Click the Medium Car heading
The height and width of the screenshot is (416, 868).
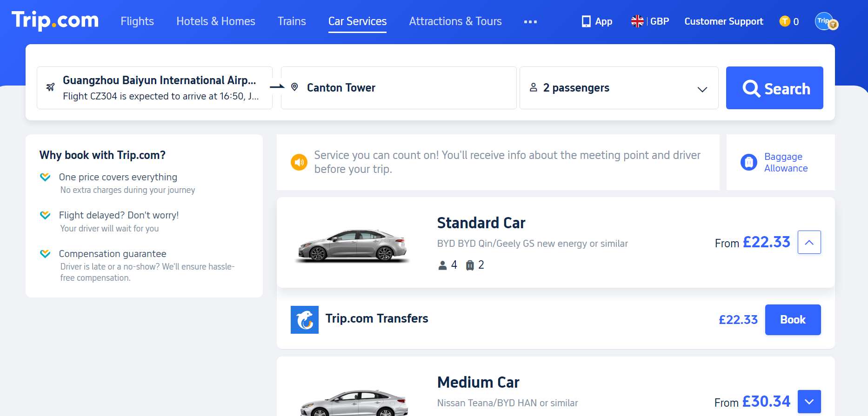click(x=478, y=383)
